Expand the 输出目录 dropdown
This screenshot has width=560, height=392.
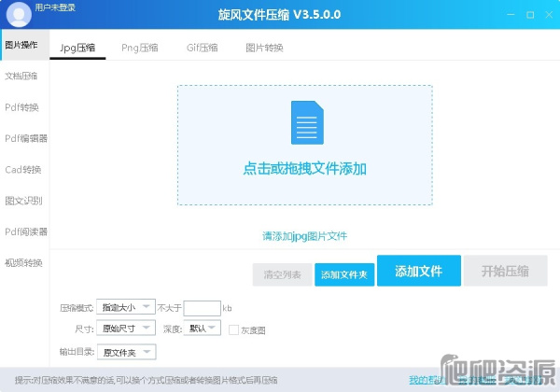point(125,352)
